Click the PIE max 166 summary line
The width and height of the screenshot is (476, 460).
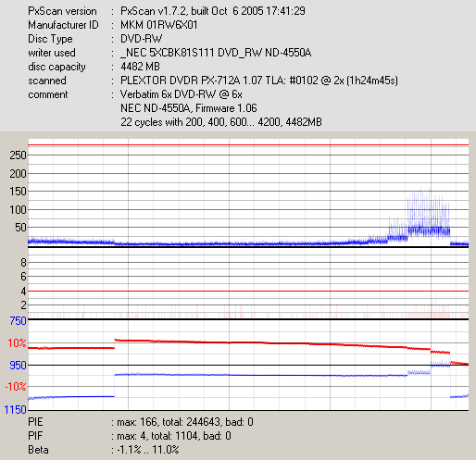(x=141, y=422)
